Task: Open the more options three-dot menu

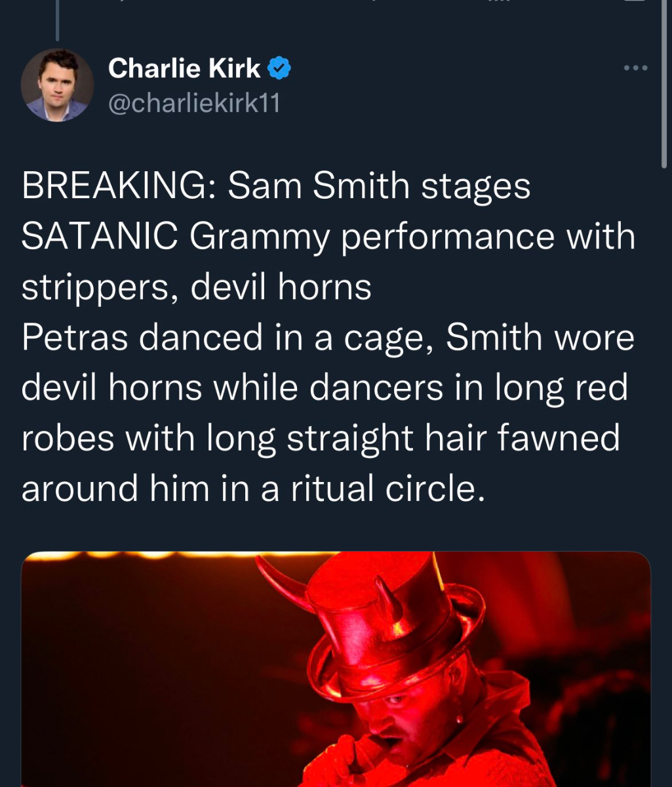Action: pos(635,68)
